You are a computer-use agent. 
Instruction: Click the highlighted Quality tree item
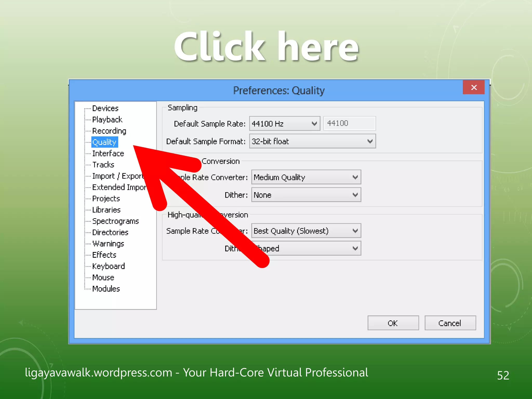point(104,142)
